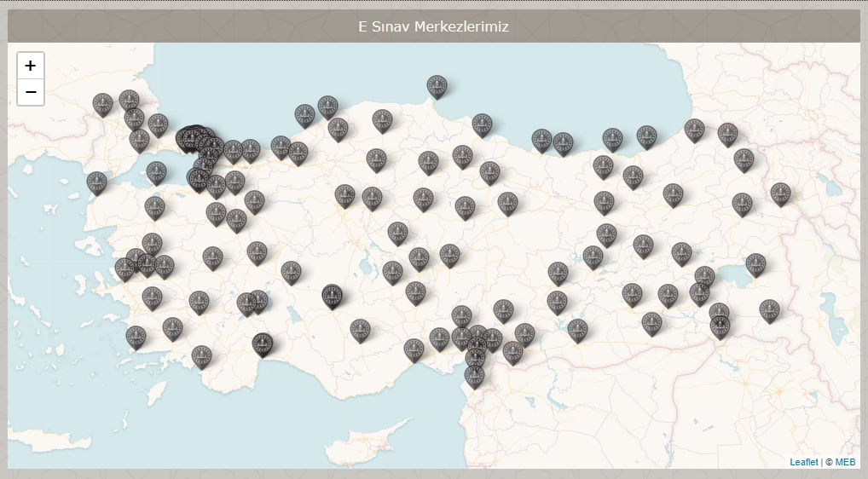
Task: Select the marker east of Lake Van
Action: pyautogui.click(x=755, y=266)
